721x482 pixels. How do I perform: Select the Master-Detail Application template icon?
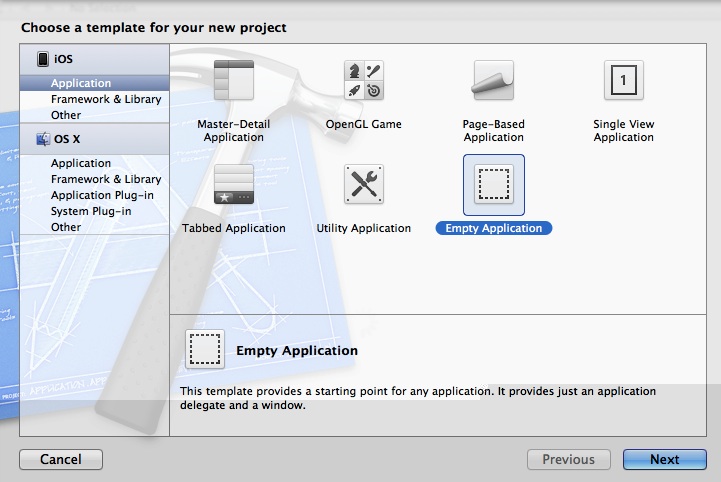coord(234,81)
